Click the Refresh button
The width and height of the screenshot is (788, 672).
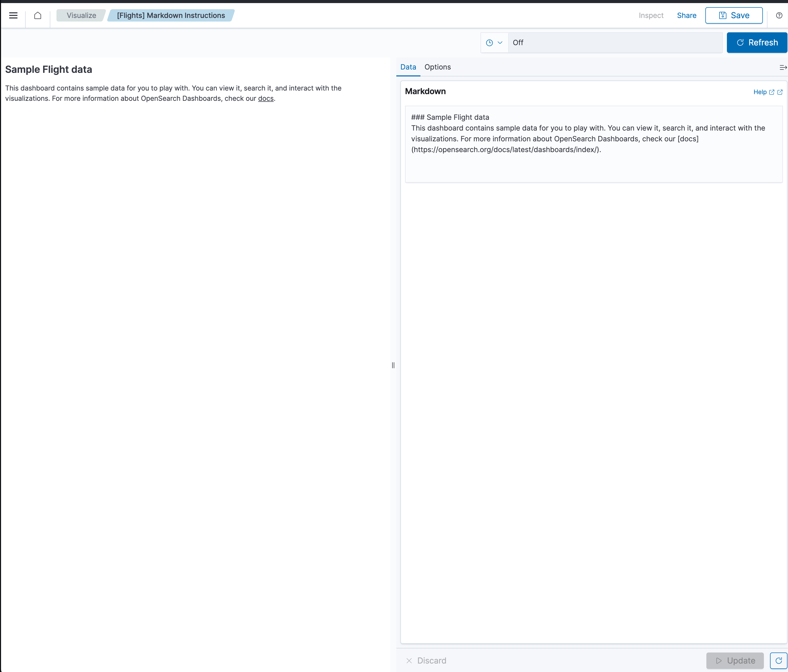(x=756, y=42)
